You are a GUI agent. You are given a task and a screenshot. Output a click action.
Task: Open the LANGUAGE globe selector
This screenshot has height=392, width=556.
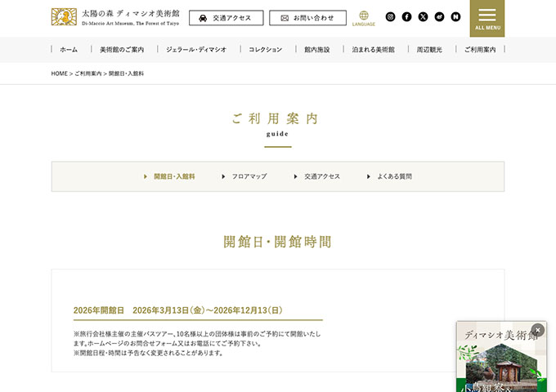[364, 19]
